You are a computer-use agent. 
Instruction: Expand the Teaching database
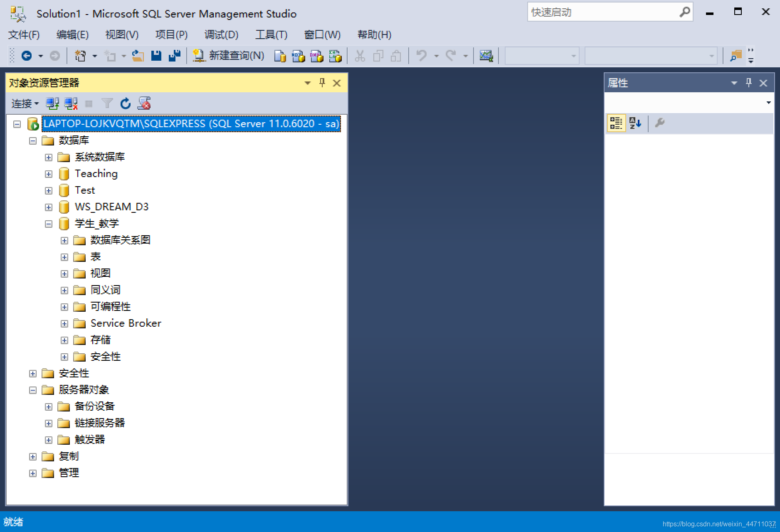point(49,174)
